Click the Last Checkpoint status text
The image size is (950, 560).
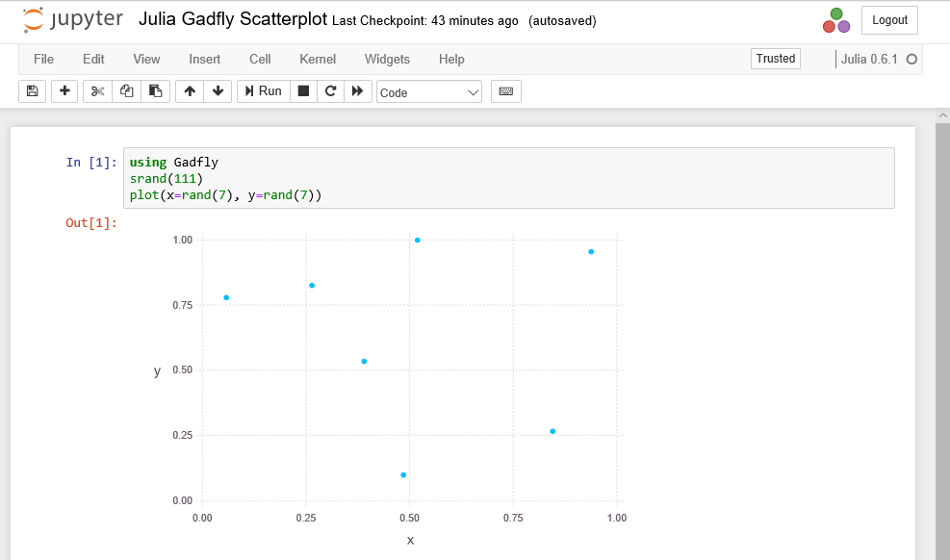pos(425,21)
